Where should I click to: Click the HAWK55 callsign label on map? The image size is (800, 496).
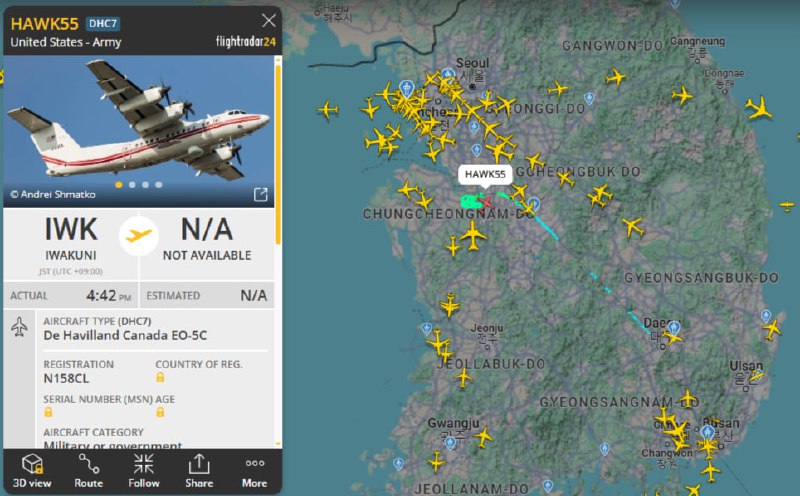(x=485, y=175)
